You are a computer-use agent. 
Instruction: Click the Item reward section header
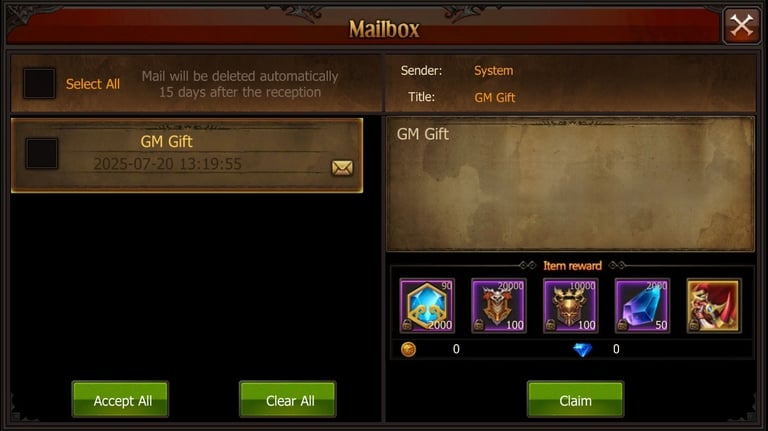tap(572, 265)
